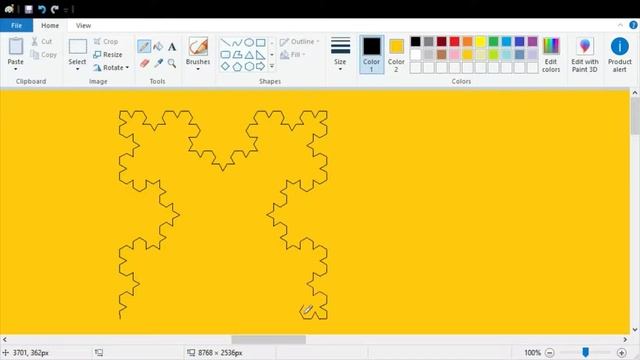Select the Eraser tool
The height and width of the screenshot is (360, 640).
[x=144, y=63]
